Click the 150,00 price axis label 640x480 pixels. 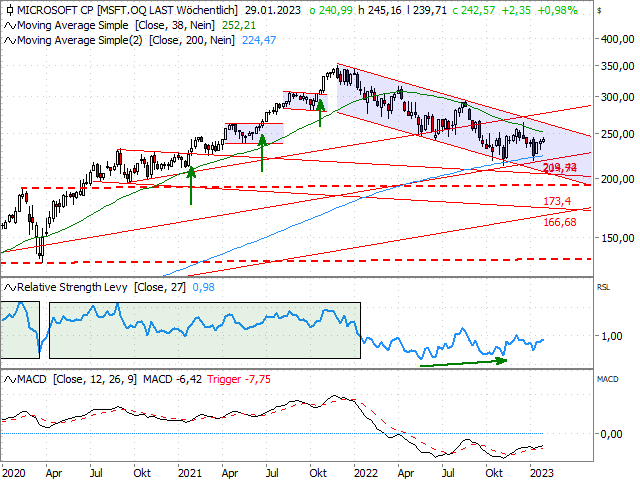point(618,238)
